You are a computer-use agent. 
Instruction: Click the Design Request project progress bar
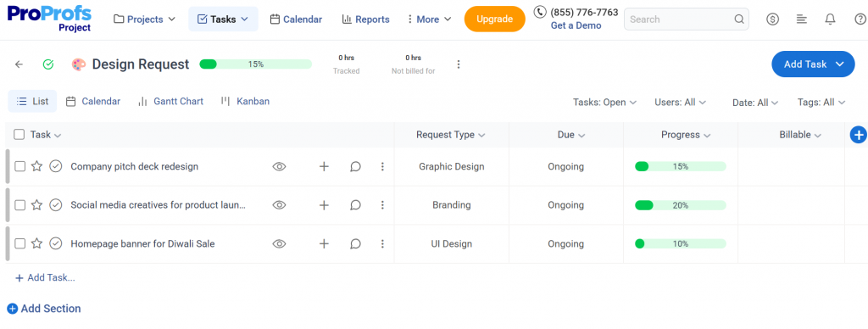click(256, 64)
